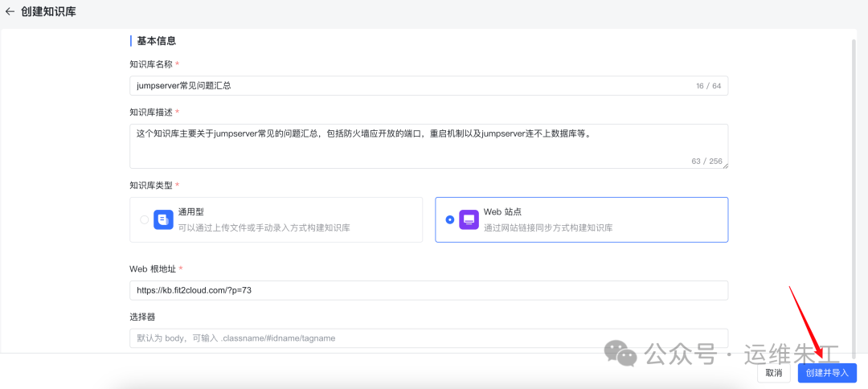Click the 63 / 256 character counter

pyautogui.click(x=707, y=161)
